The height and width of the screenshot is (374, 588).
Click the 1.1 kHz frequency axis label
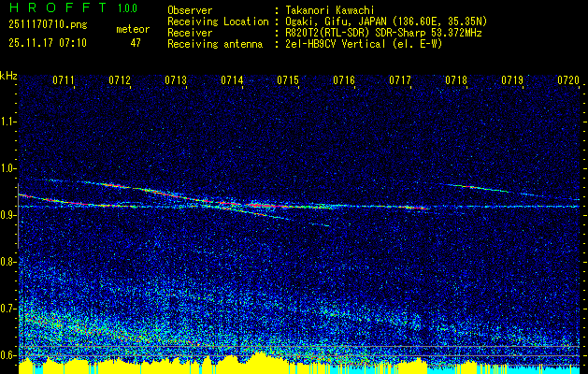[x=7, y=122]
